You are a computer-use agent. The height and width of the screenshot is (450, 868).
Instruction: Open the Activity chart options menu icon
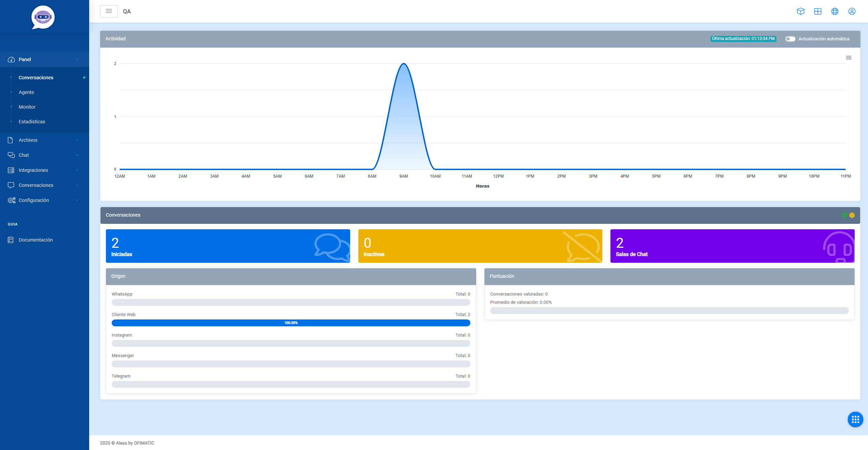tap(849, 58)
